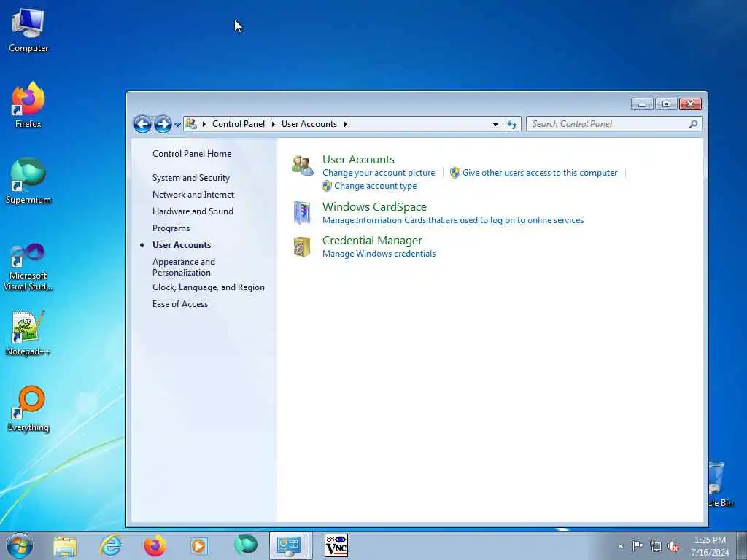
Task: Open the recent pages dropdown next to Forward
Action: click(177, 124)
